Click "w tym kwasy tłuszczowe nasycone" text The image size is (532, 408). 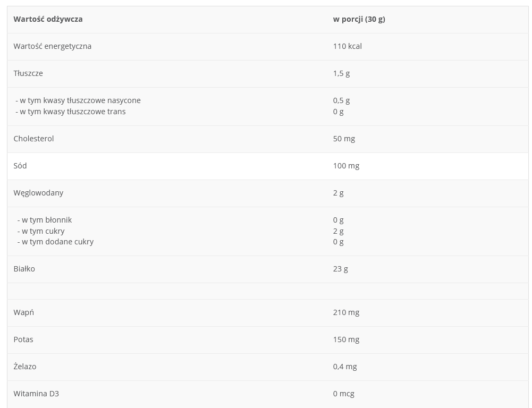[80, 100]
